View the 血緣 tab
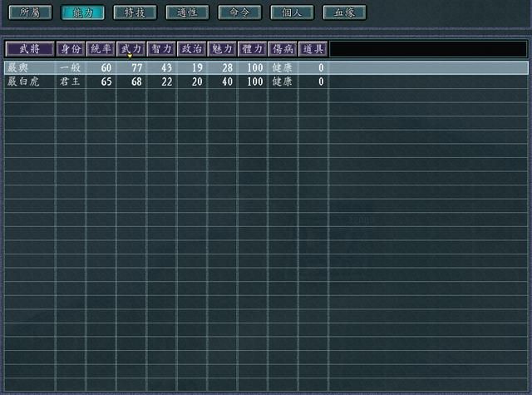This screenshot has width=532, height=395. pos(343,12)
